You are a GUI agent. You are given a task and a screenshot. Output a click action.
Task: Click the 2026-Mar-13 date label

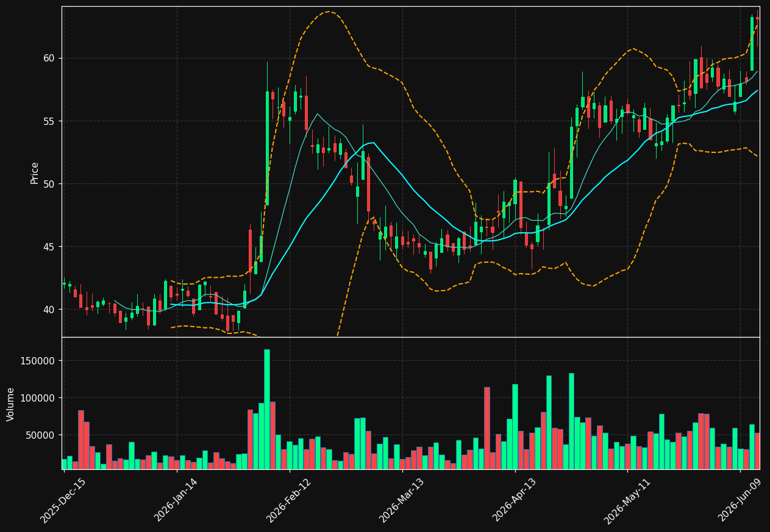tap(401, 500)
